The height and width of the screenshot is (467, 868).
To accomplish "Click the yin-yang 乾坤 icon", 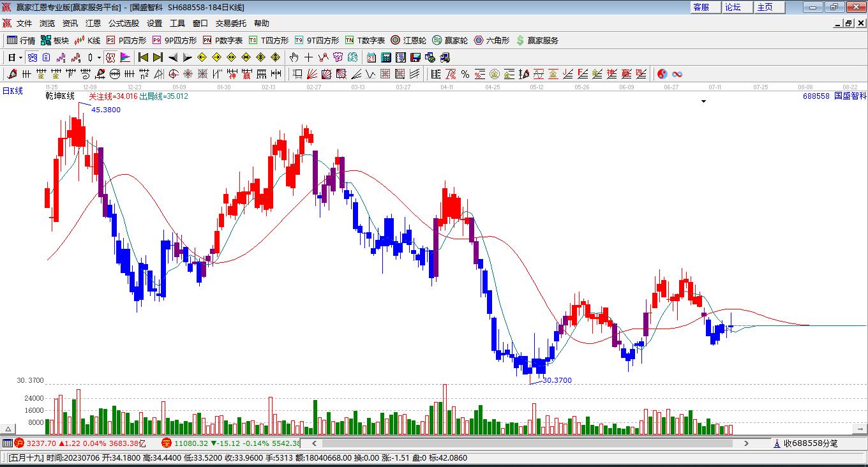I will pos(662,74).
